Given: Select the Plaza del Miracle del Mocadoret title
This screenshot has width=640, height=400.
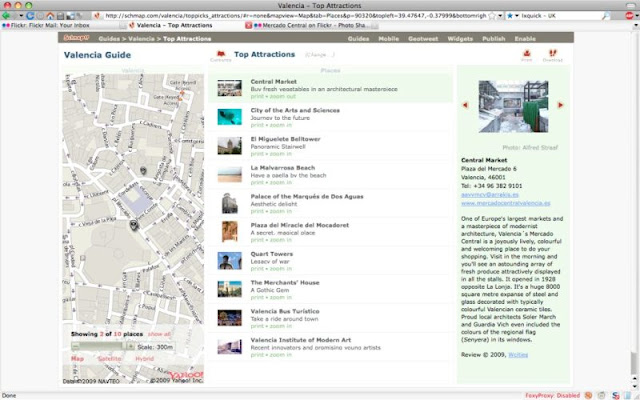Looking at the screenshot, I should point(300,225).
